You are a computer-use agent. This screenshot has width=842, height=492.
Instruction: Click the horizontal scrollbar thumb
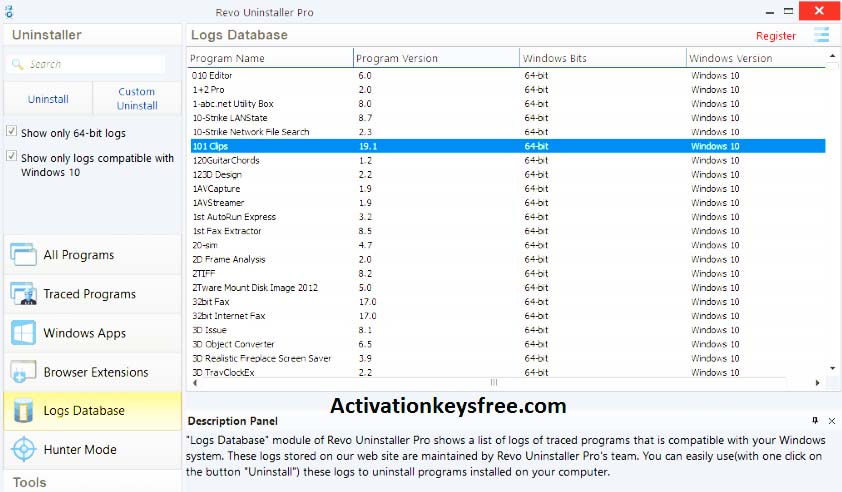point(493,383)
